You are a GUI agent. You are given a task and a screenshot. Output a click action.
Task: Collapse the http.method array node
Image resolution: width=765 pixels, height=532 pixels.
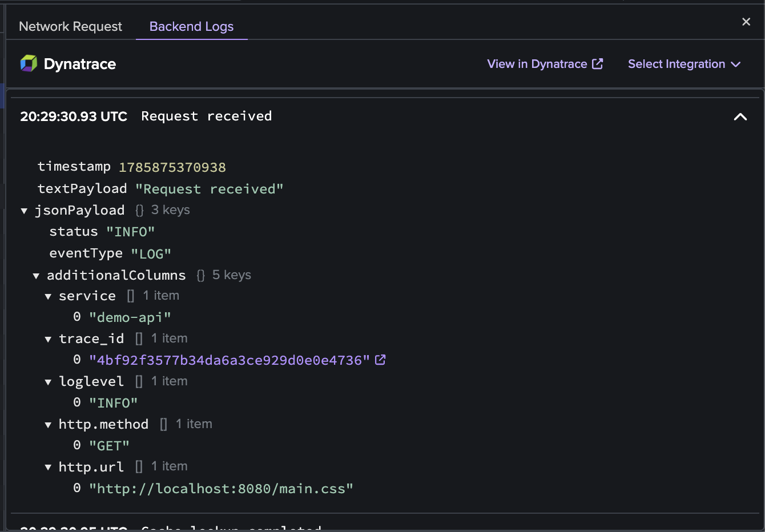48,425
